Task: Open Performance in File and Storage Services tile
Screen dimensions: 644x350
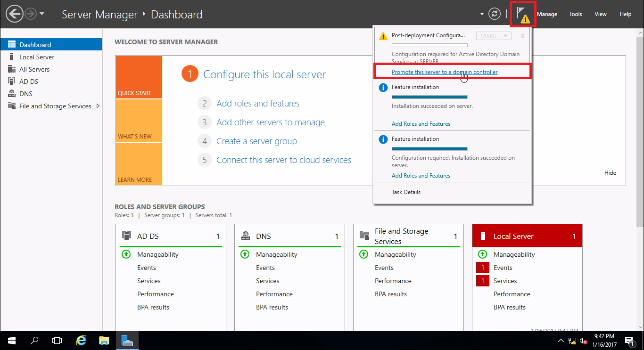Action: coord(393,281)
